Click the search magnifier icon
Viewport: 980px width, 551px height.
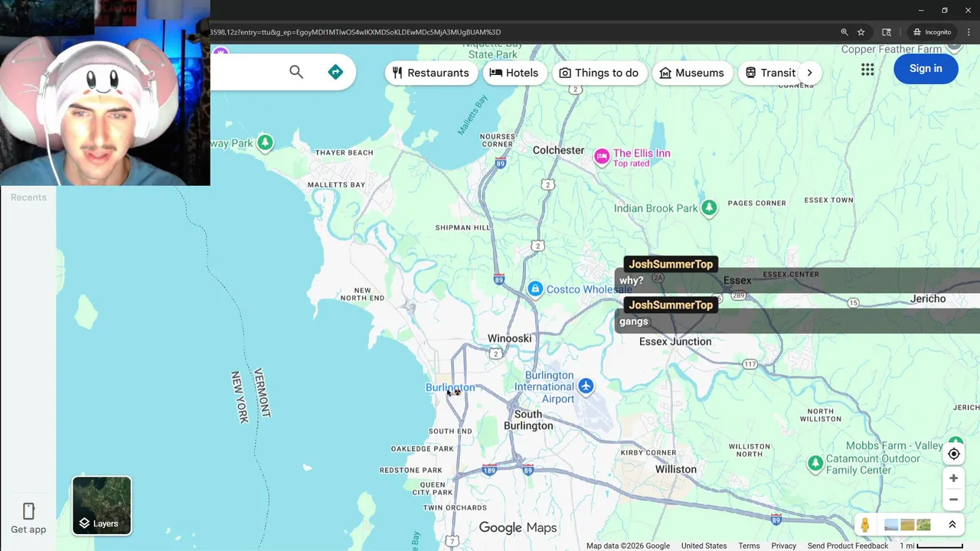coord(296,72)
